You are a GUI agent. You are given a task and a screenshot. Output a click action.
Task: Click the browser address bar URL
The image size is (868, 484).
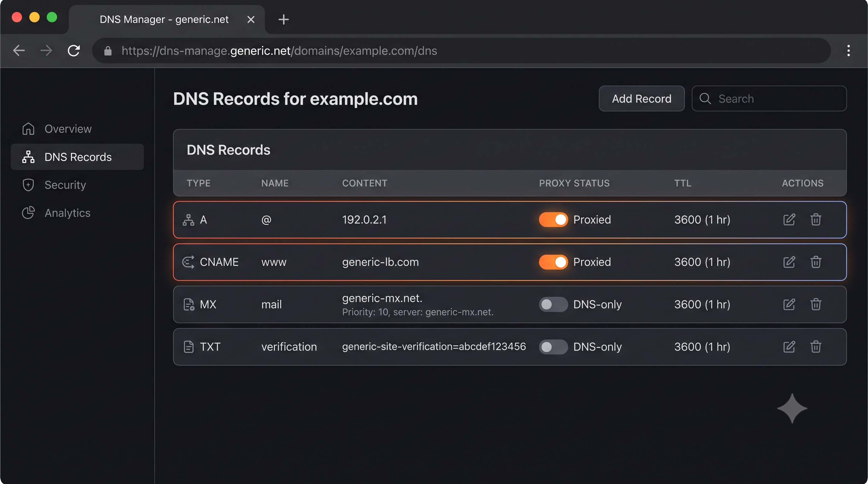[279, 51]
